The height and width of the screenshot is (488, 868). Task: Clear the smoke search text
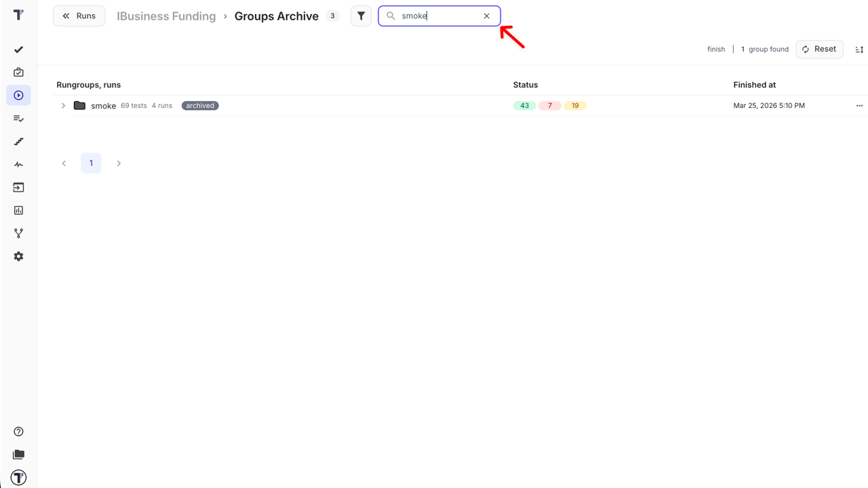[x=486, y=16]
